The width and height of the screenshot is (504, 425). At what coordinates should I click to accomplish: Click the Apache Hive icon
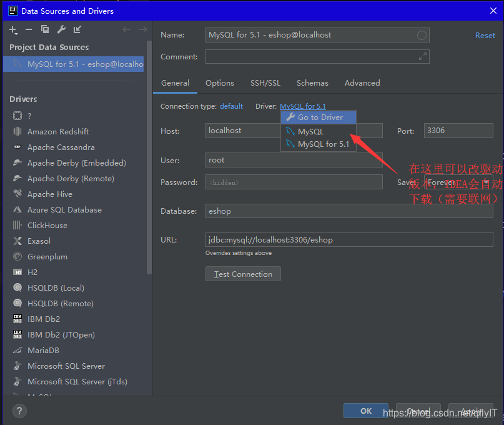[x=17, y=194]
